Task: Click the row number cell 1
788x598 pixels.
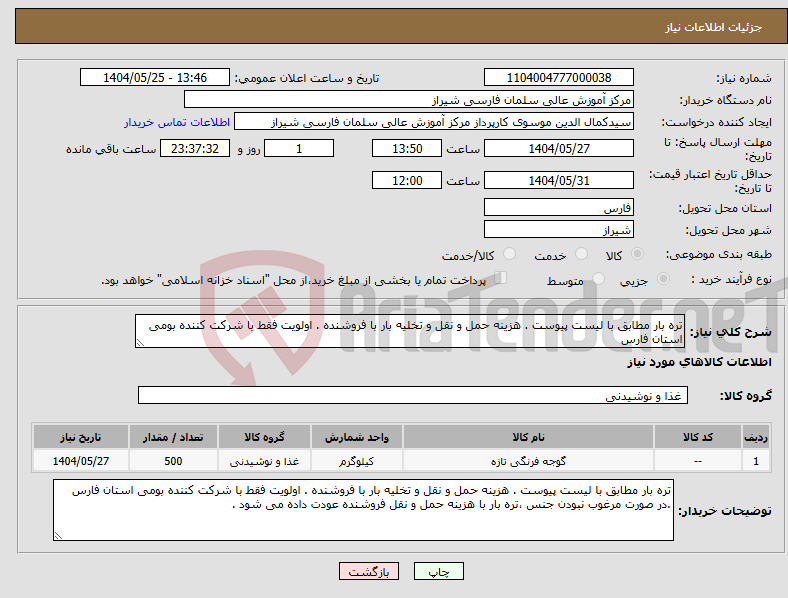Action: tap(756, 461)
